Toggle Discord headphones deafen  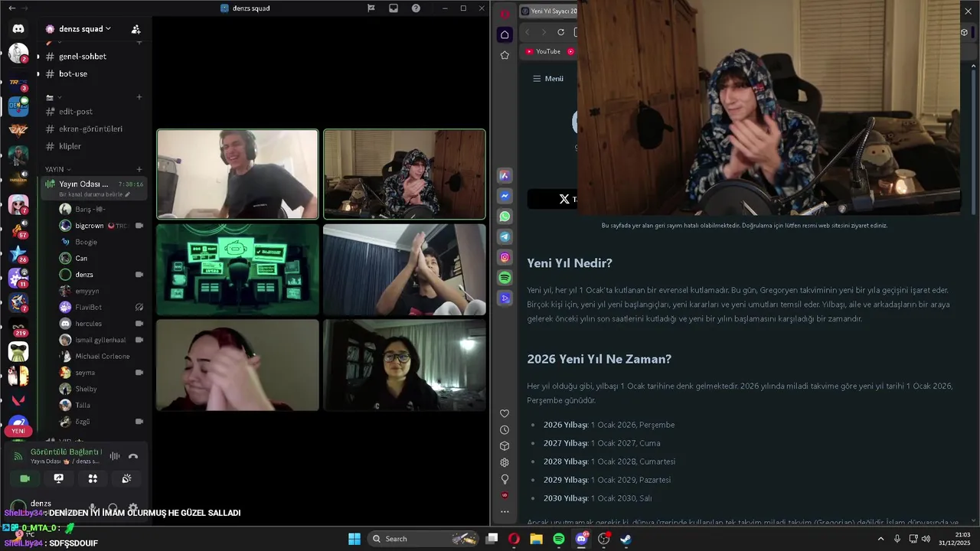(113, 507)
